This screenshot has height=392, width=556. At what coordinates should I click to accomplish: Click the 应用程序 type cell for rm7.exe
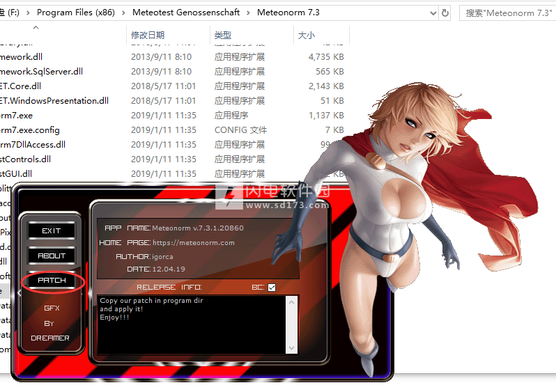coord(231,116)
